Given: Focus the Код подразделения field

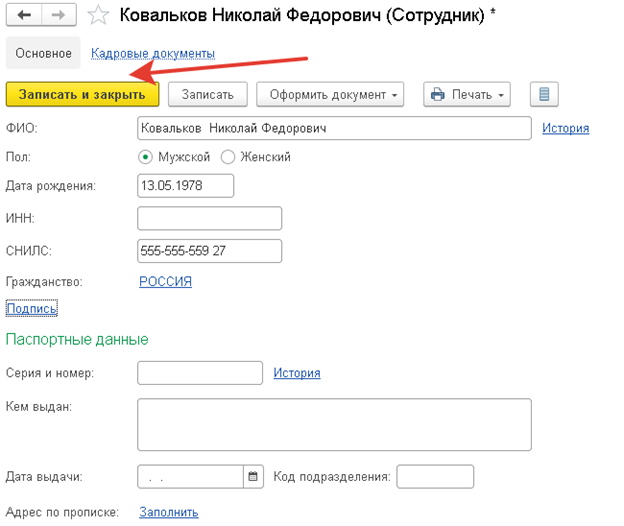Looking at the screenshot, I should [435, 476].
